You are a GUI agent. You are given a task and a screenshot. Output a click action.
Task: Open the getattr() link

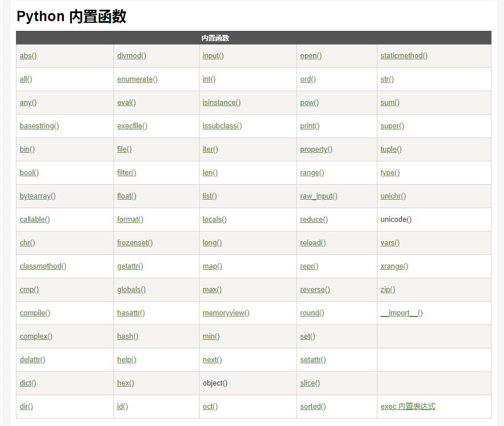point(130,266)
